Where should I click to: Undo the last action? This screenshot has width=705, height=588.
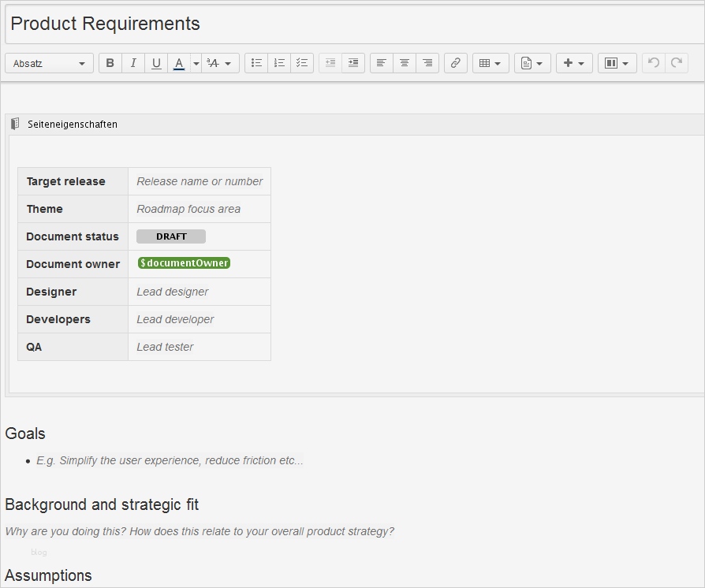(x=654, y=63)
